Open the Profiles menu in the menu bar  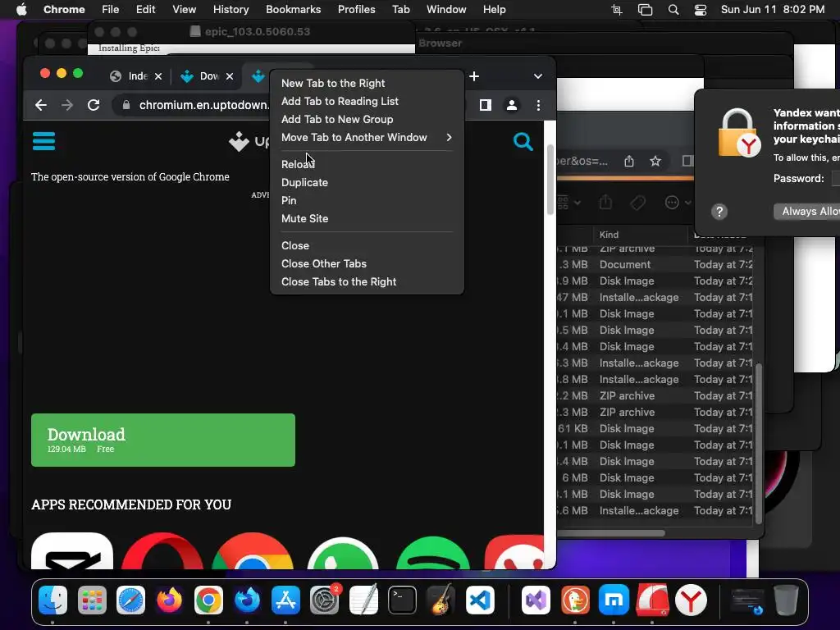356,10
